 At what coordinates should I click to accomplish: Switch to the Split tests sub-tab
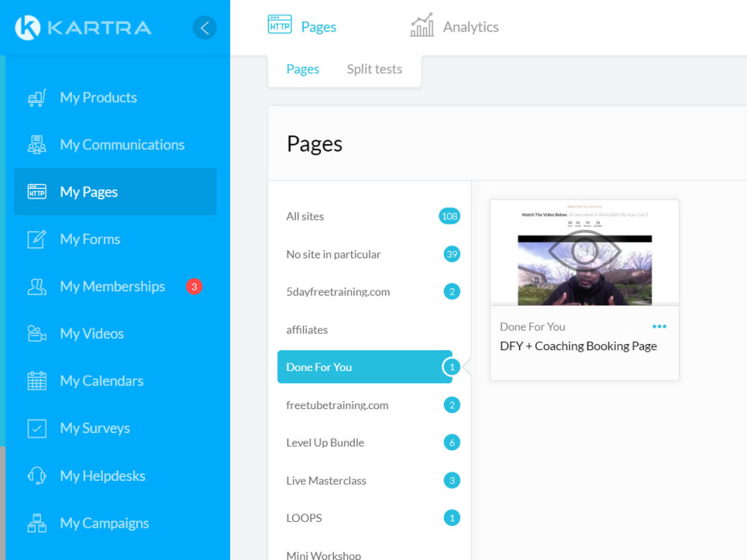tap(374, 69)
